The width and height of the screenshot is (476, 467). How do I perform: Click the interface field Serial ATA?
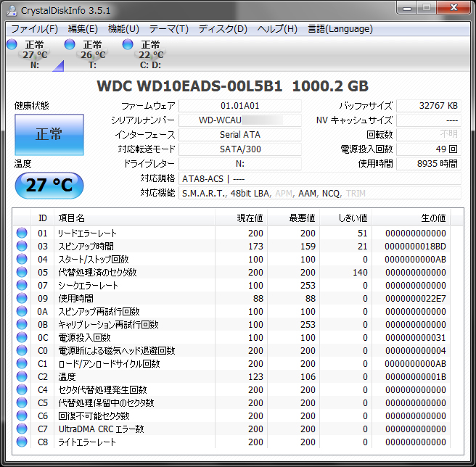240,135
